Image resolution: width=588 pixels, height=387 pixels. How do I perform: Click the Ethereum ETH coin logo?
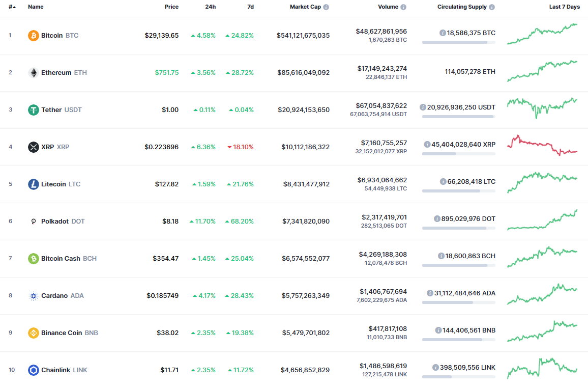coord(33,72)
